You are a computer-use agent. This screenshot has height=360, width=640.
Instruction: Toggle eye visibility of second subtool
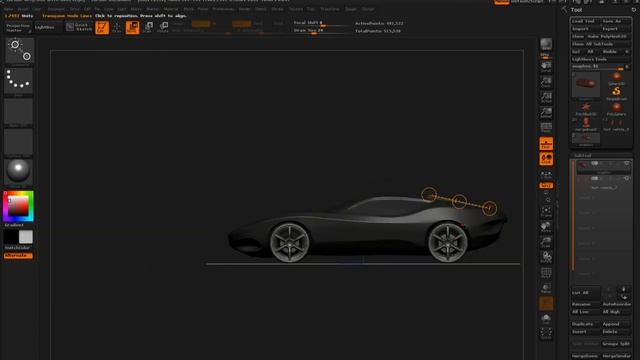[627, 178]
